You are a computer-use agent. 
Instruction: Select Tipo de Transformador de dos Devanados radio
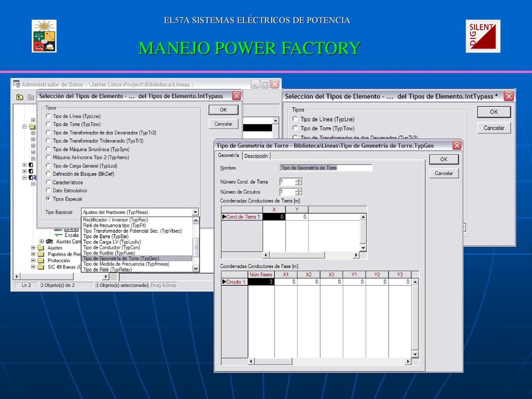pyautogui.click(x=48, y=132)
